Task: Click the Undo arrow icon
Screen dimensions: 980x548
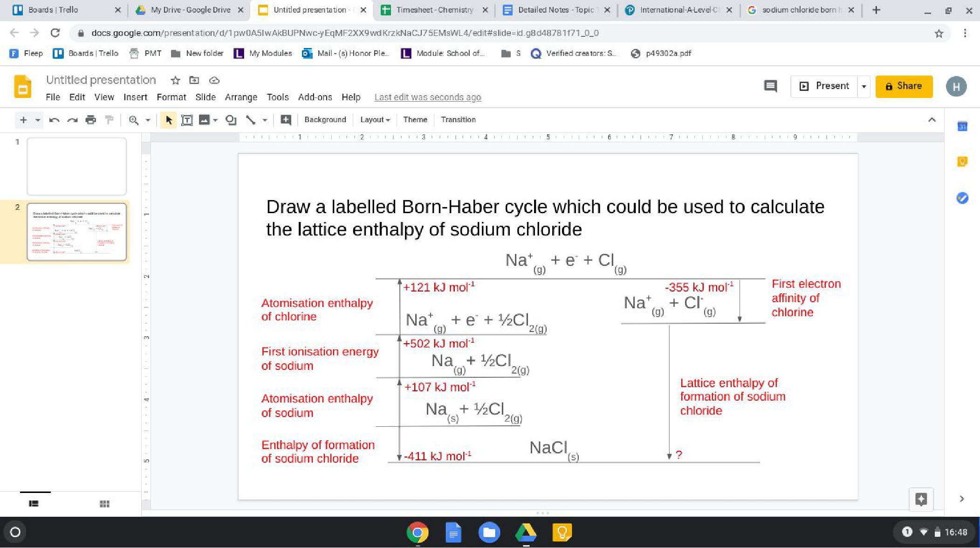Action: pos(54,120)
